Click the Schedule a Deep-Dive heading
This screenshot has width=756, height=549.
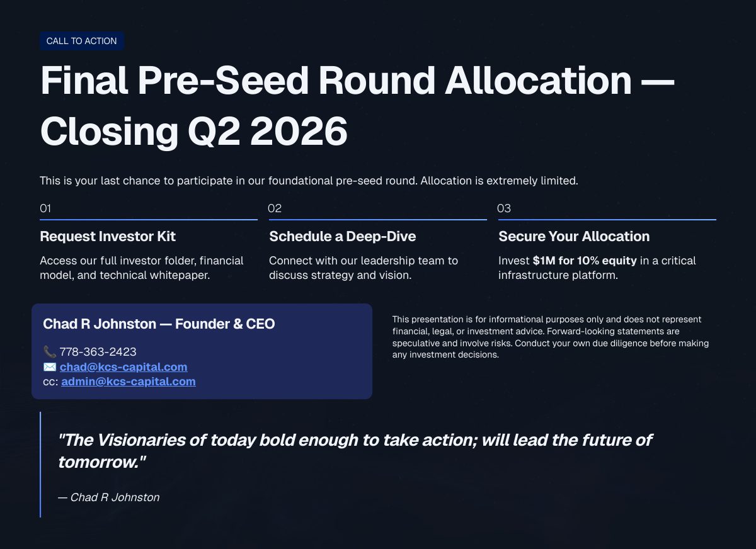(x=343, y=237)
